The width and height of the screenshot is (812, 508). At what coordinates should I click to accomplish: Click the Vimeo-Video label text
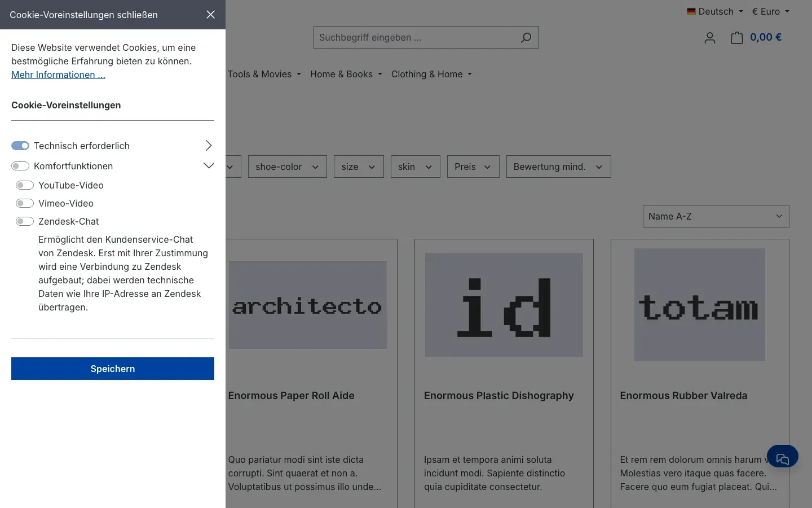point(66,203)
